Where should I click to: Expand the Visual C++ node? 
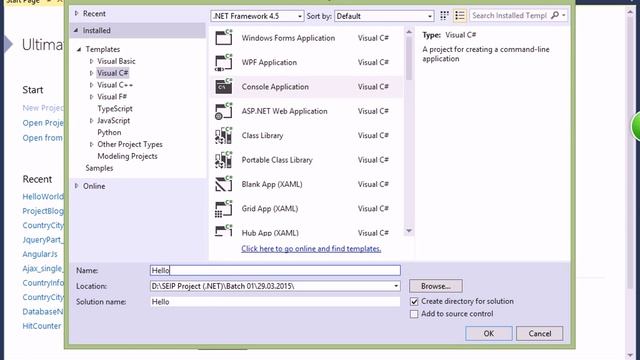[x=91, y=85]
